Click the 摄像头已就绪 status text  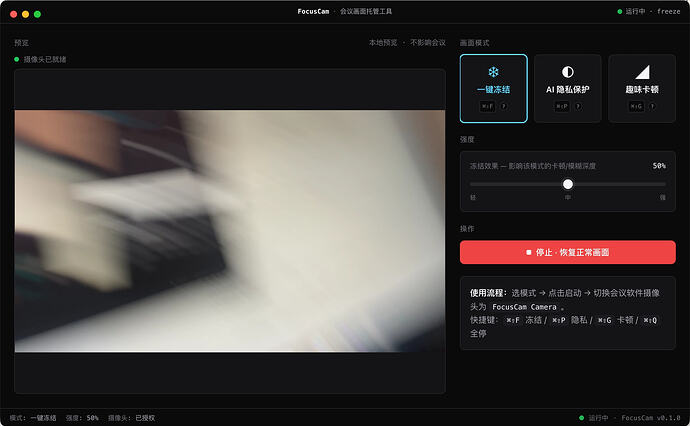click(x=45, y=59)
